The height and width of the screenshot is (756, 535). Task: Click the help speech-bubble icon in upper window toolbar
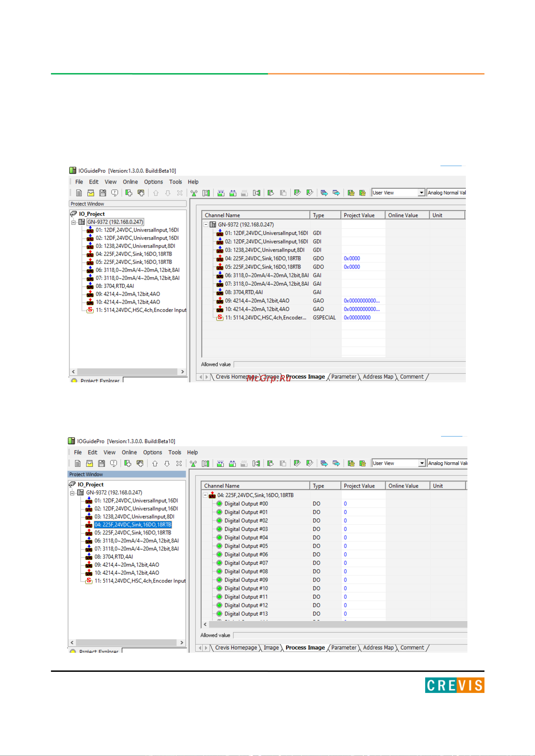(x=115, y=193)
